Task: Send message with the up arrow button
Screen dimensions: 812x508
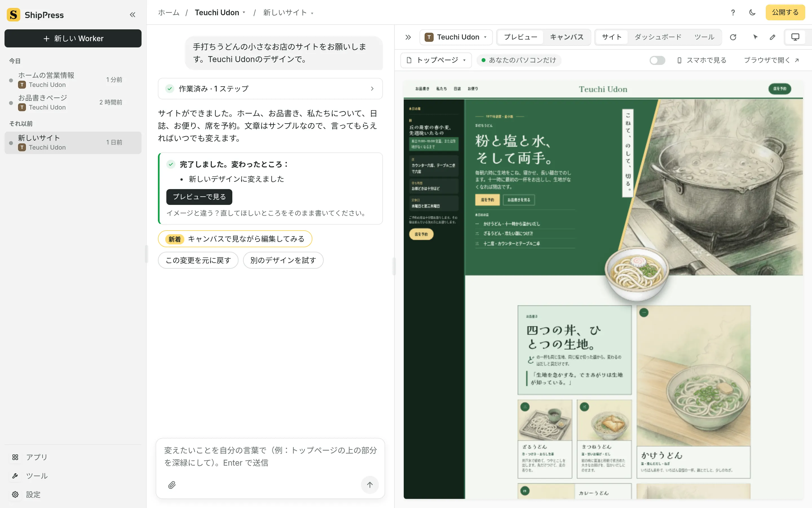Action: tap(370, 485)
